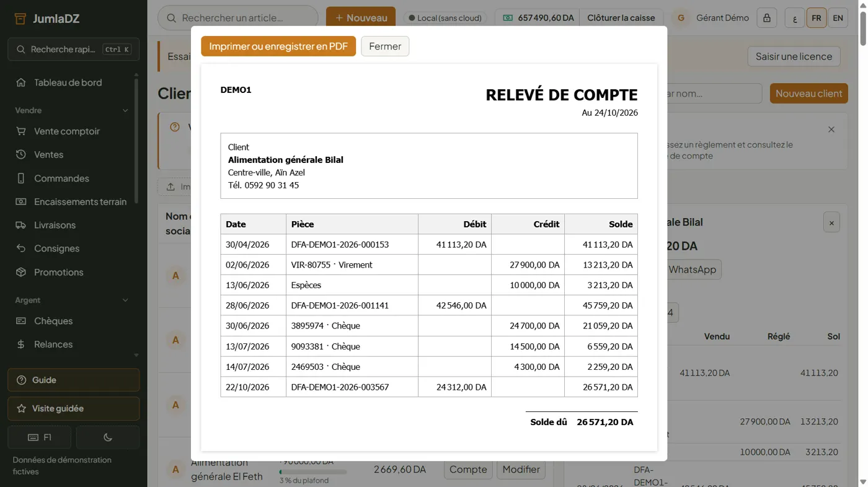This screenshot has width=868, height=487.
Task: Click Clôturer la caisse
Action: click(621, 18)
